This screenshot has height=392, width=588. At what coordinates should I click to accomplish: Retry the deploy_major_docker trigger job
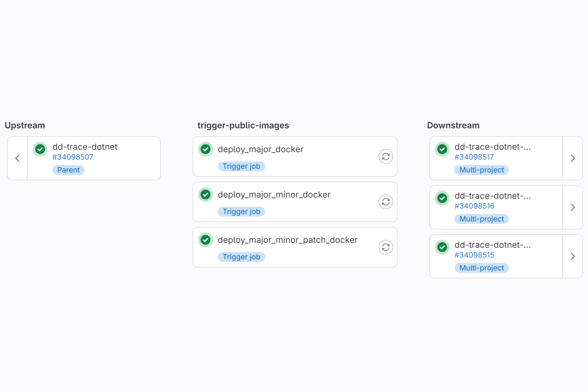(386, 156)
